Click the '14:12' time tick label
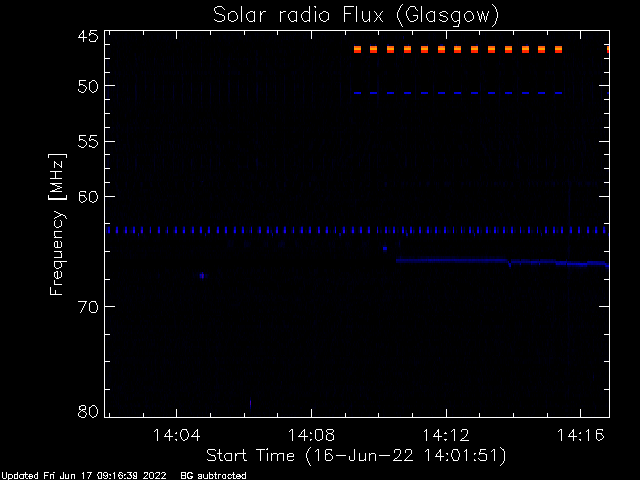Image resolution: width=640 pixels, height=480 pixels. click(x=446, y=435)
